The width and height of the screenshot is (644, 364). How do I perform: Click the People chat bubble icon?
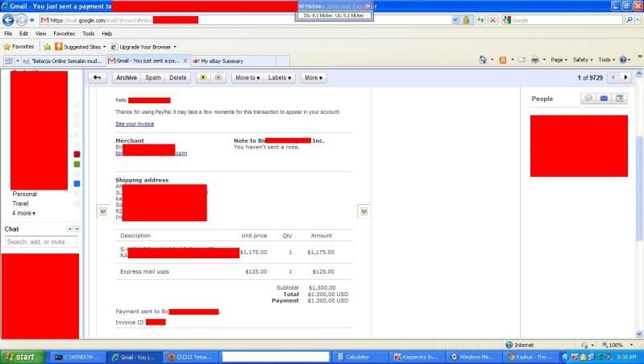tap(588, 98)
